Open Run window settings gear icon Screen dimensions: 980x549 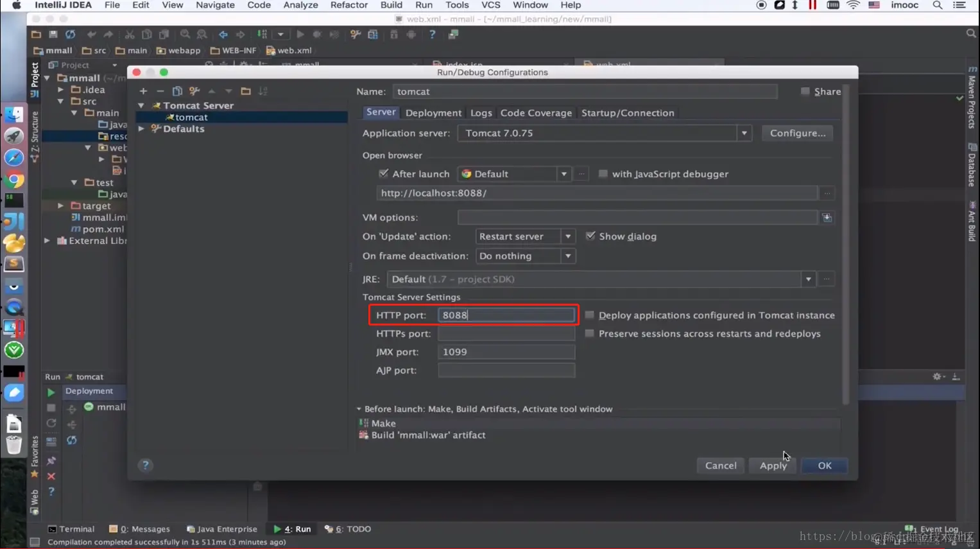[x=938, y=377]
